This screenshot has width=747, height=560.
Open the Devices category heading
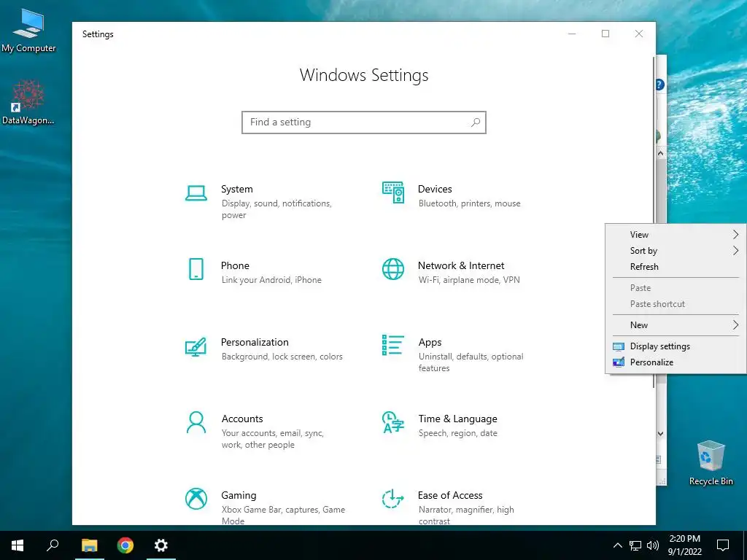[x=435, y=189]
